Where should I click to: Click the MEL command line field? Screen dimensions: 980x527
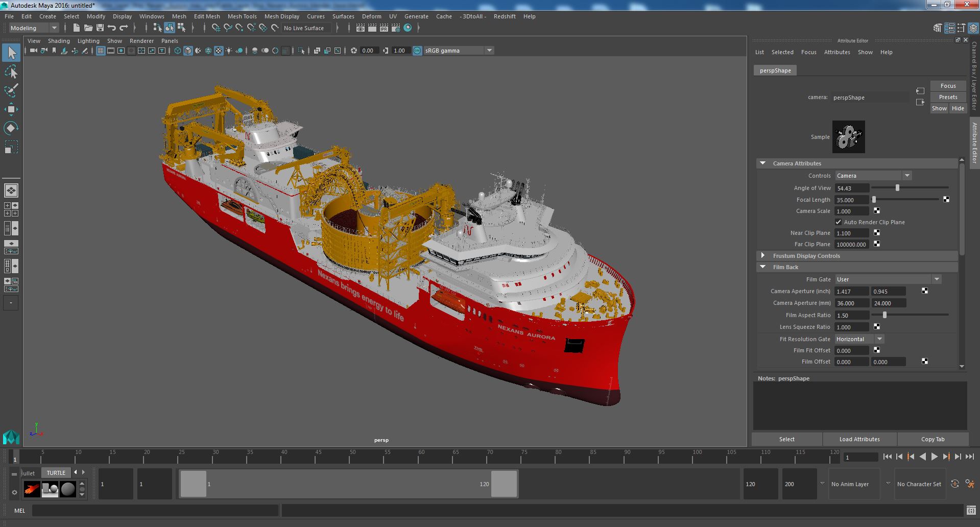(155, 511)
